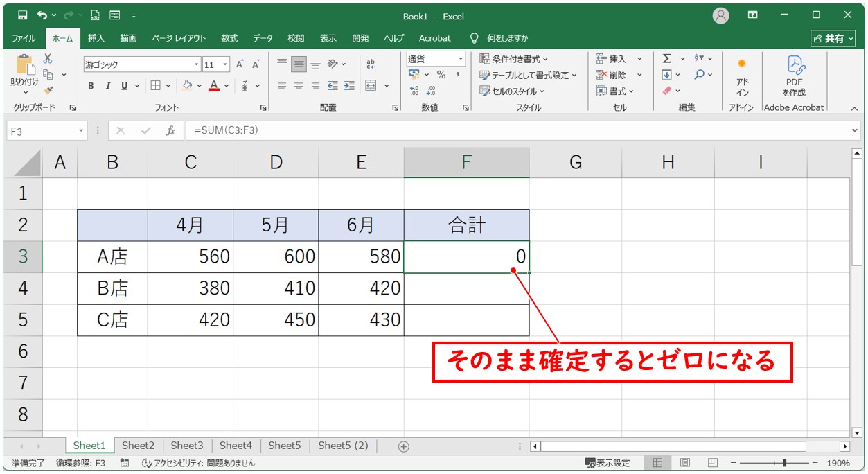Click the Merge and Center icon
The width and height of the screenshot is (868, 474).
[371, 86]
